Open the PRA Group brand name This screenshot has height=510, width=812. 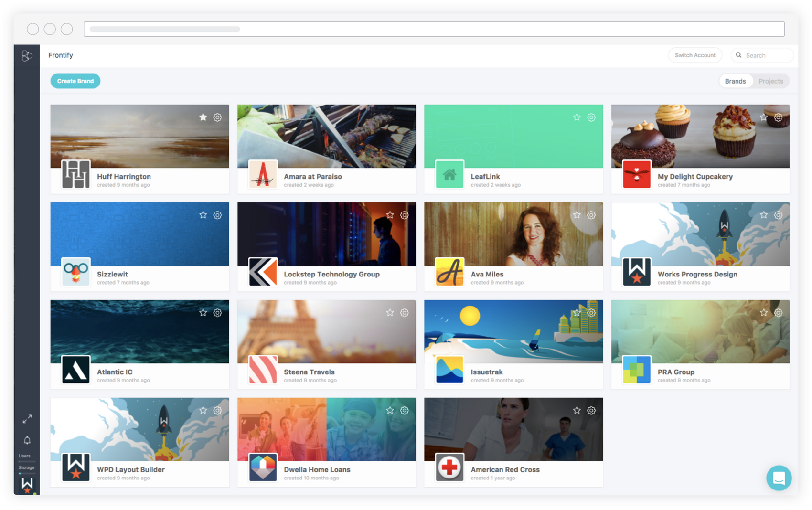(x=676, y=372)
